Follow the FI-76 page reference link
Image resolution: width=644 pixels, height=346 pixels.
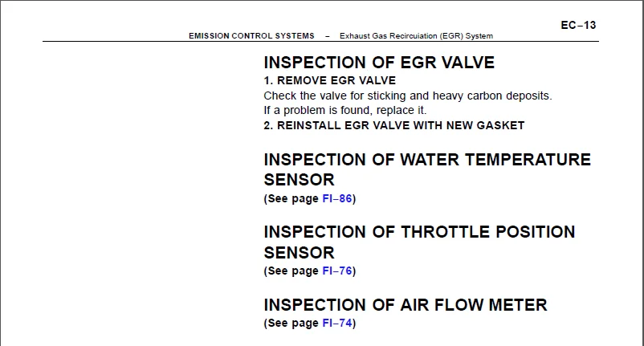[x=336, y=271]
